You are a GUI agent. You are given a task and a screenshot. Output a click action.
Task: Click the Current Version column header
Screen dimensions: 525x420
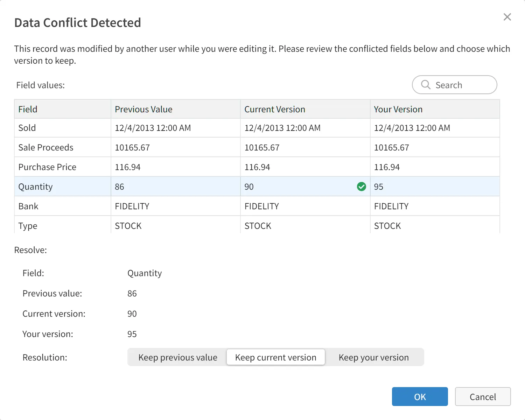click(274, 109)
